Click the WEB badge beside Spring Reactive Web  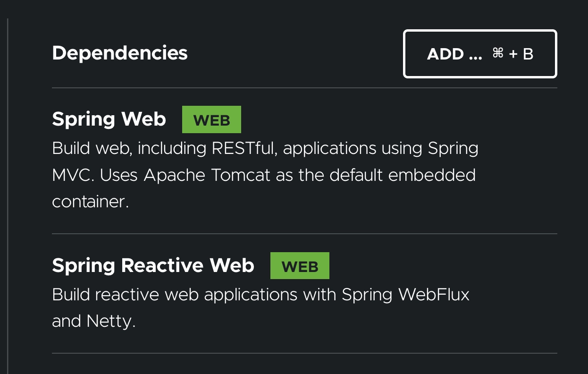coord(300,266)
